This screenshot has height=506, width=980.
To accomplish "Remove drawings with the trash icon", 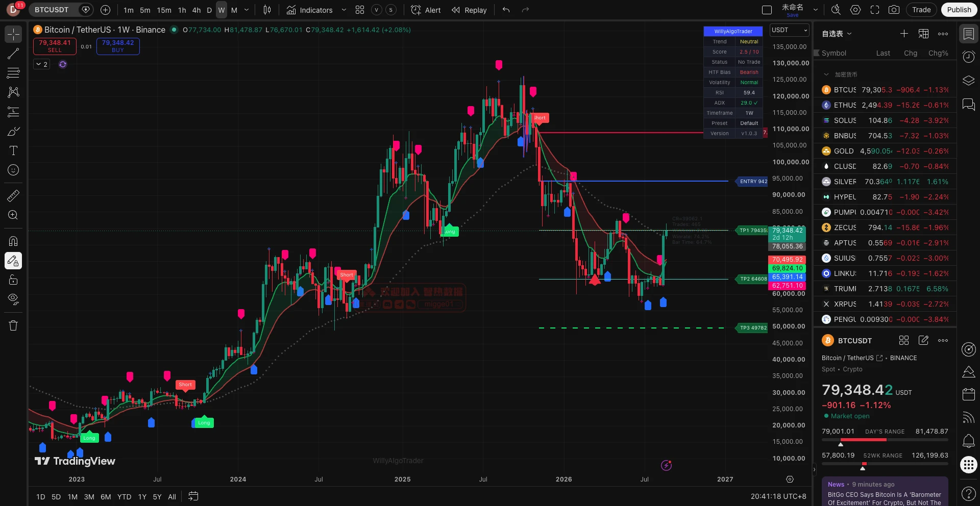I will pos(13,325).
